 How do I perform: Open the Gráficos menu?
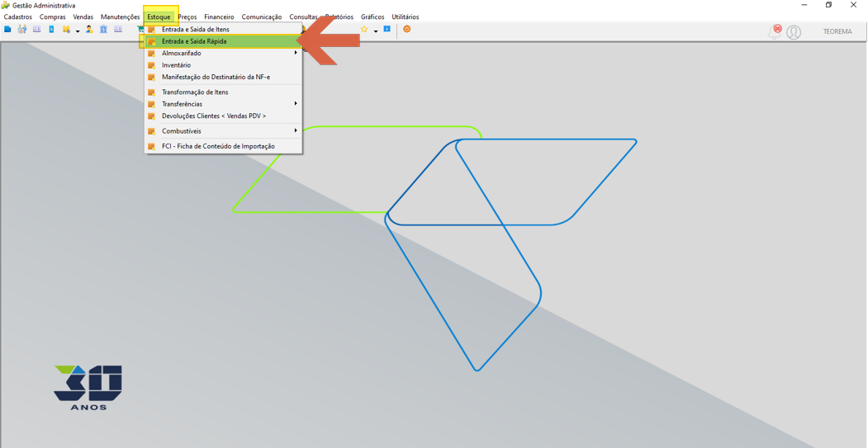(x=372, y=17)
